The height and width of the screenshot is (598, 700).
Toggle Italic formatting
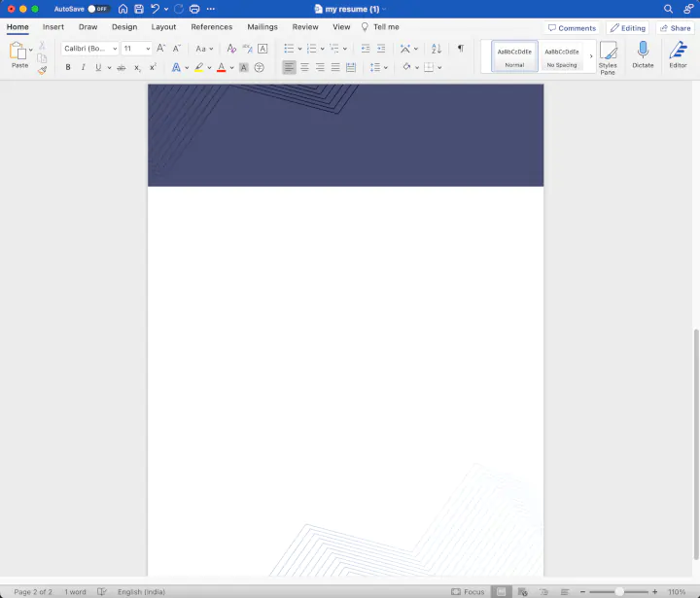click(x=83, y=67)
